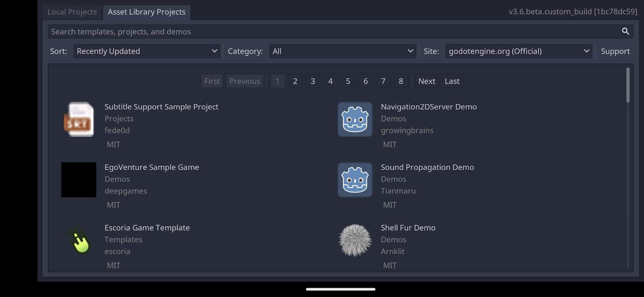Switch to the Local Projects tab

72,12
